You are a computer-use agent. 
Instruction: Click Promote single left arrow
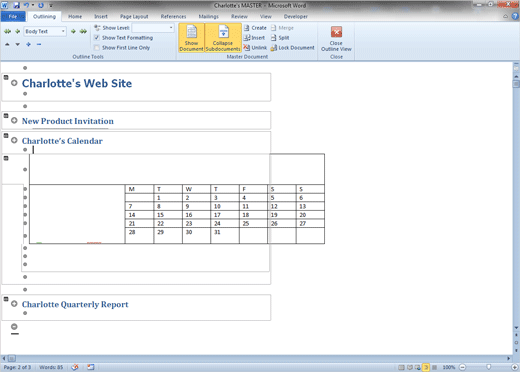pyautogui.click(x=18, y=31)
